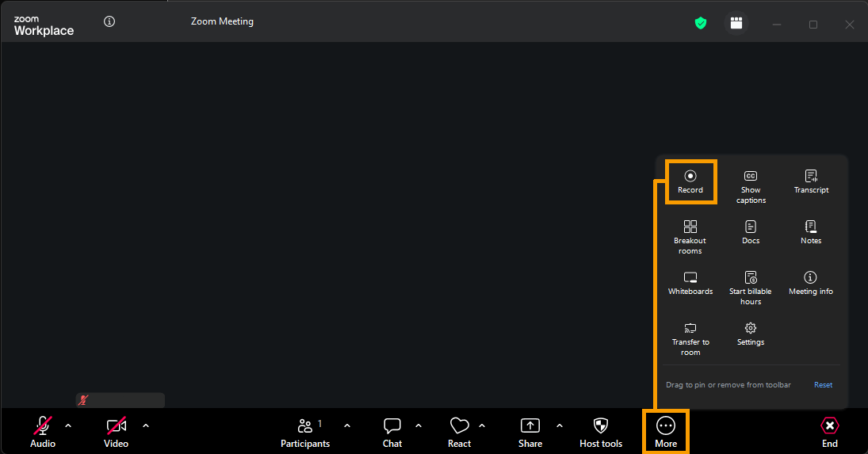The height and width of the screenshot is (454, 868).
Task: Click the Reset link in toolbar panel
Action: point(823,385)
